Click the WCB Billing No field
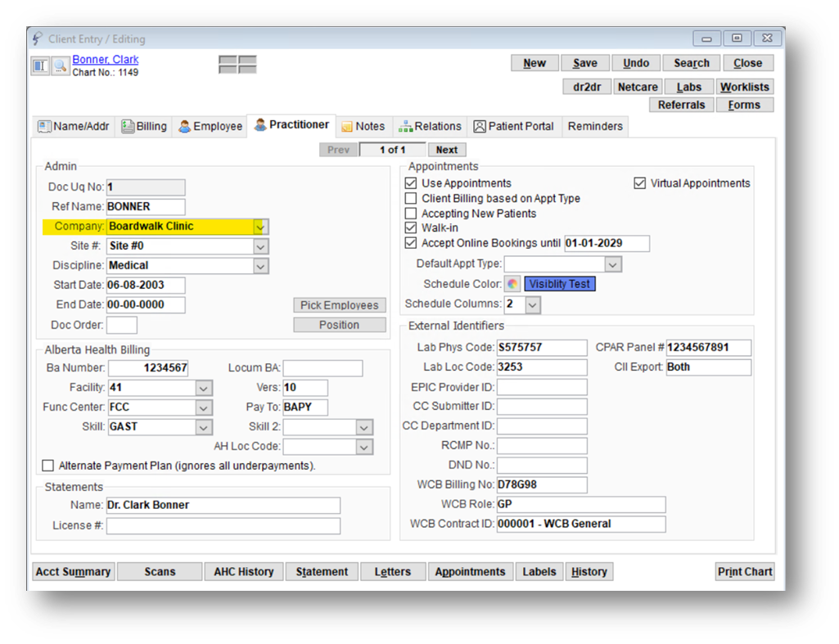Image resolution: width=839 pixels, height=644 pixels. 542,485
